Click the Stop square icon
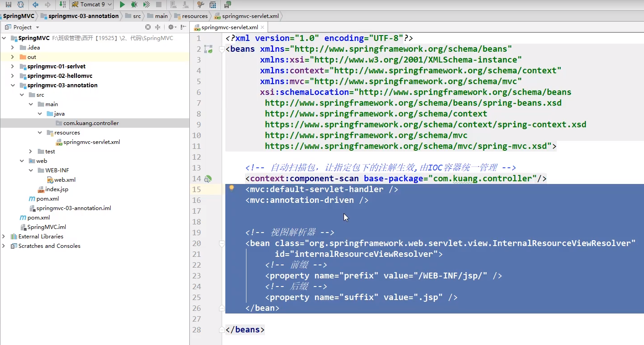 158,4
